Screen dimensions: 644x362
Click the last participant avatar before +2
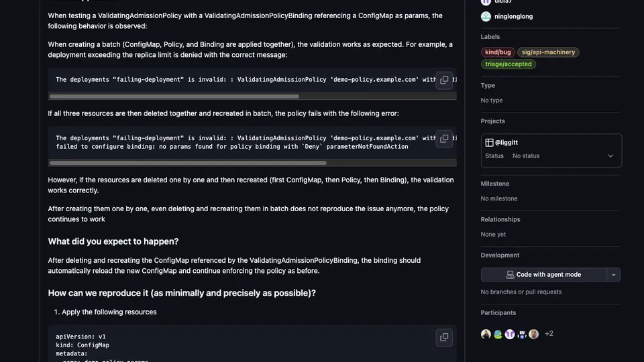tap(534, 334)
